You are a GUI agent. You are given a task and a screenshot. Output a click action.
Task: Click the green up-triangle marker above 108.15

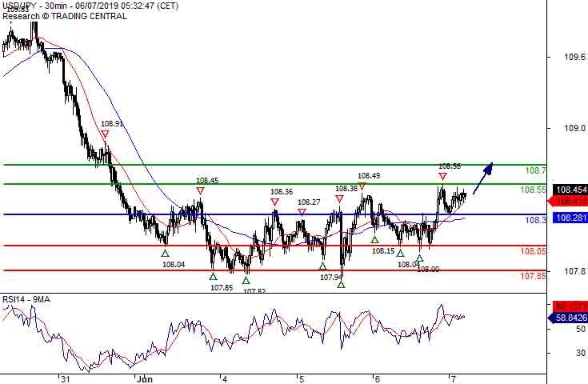(374, 239)
